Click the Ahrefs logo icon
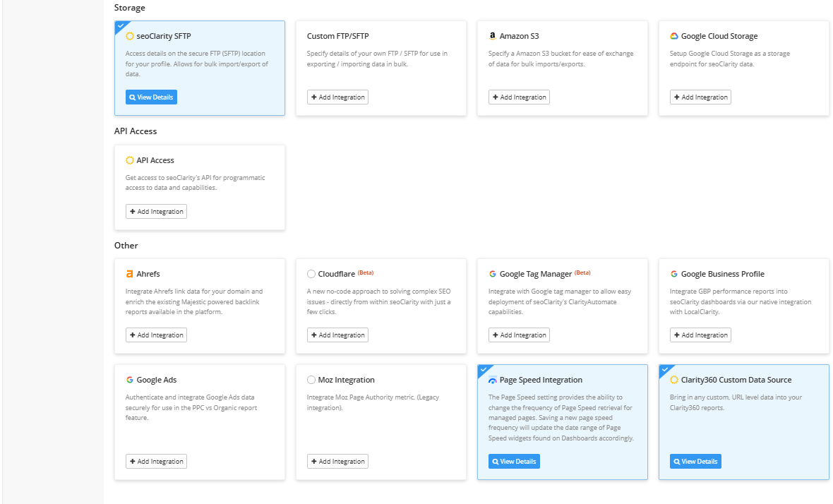 coord(130,274)
